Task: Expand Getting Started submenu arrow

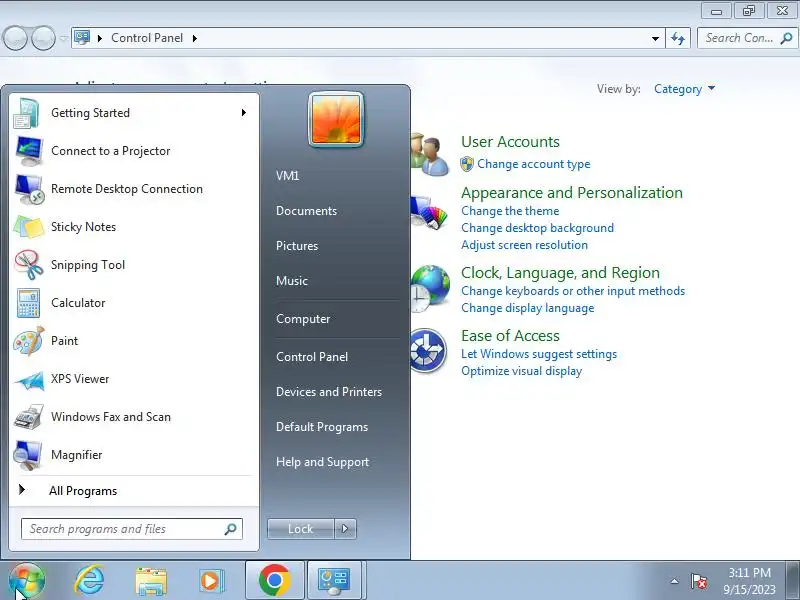Action: coord(244,113)
